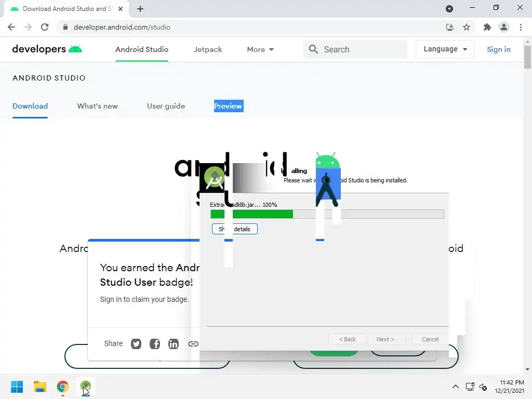Reload the current page
The image size is (532, 399).
pyautogui.click(x=45, y=27)
